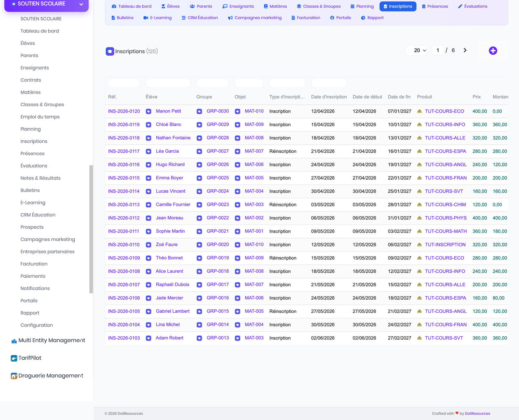
Task: Open Configuration in the sidebar
Action: click(37, 325)
